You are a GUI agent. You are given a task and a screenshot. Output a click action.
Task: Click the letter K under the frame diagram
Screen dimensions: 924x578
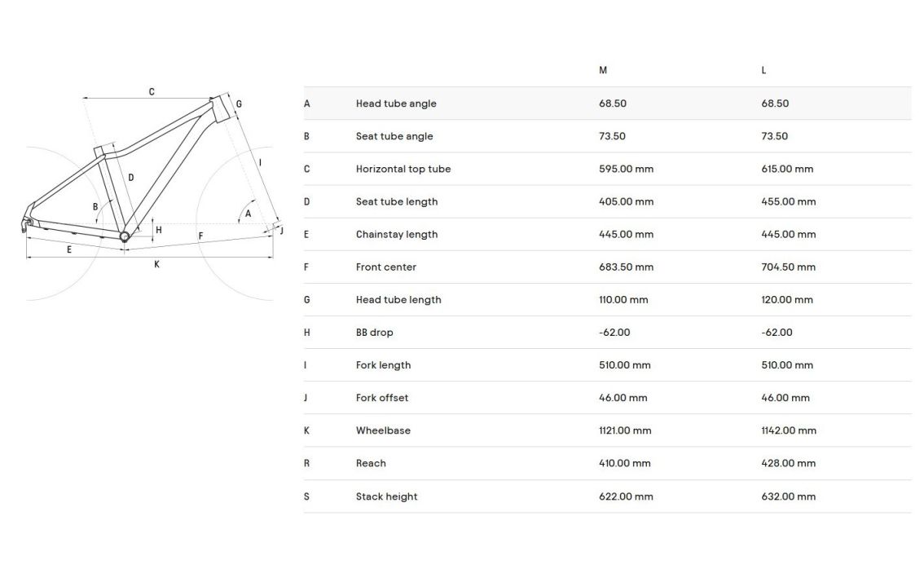tap(157, 264)
